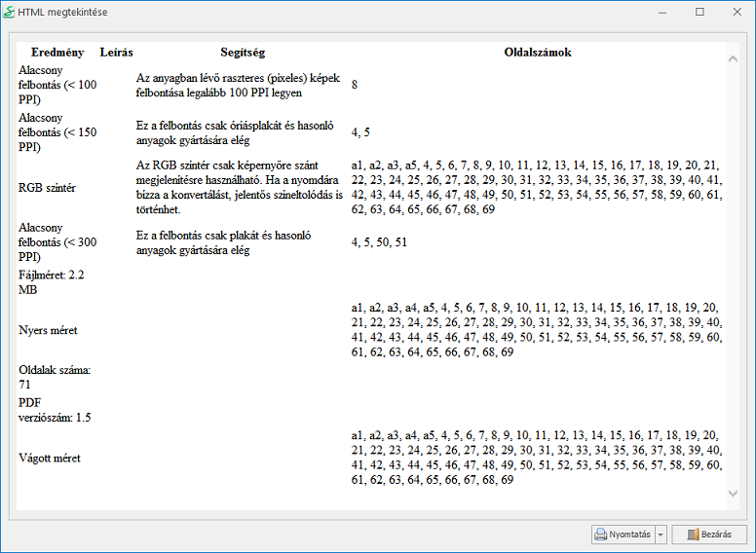This screenshot has height=553, width=756.
Task: Click the Oldalszámok column header
Action: (x=538, y=53)
